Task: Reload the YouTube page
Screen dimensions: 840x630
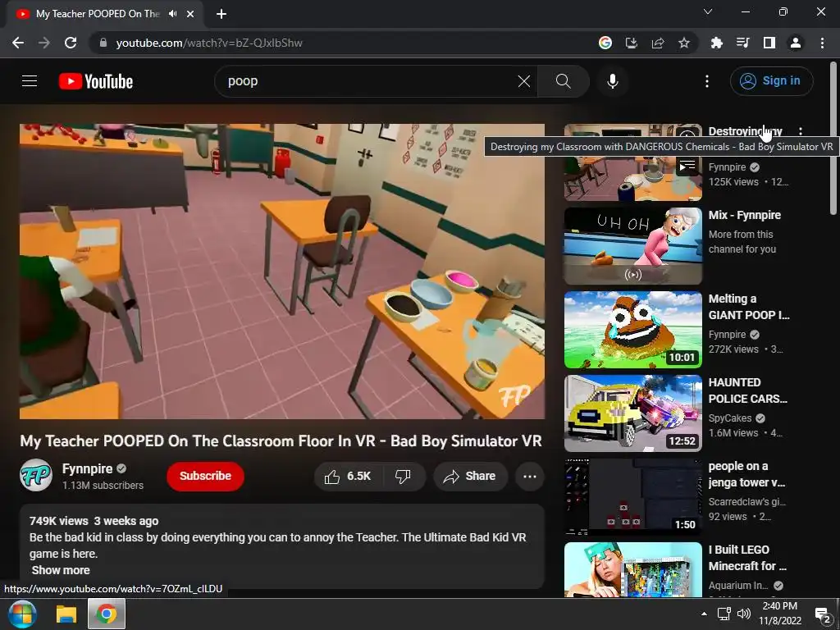Action: pyautogui.click(x=71, y=43)
